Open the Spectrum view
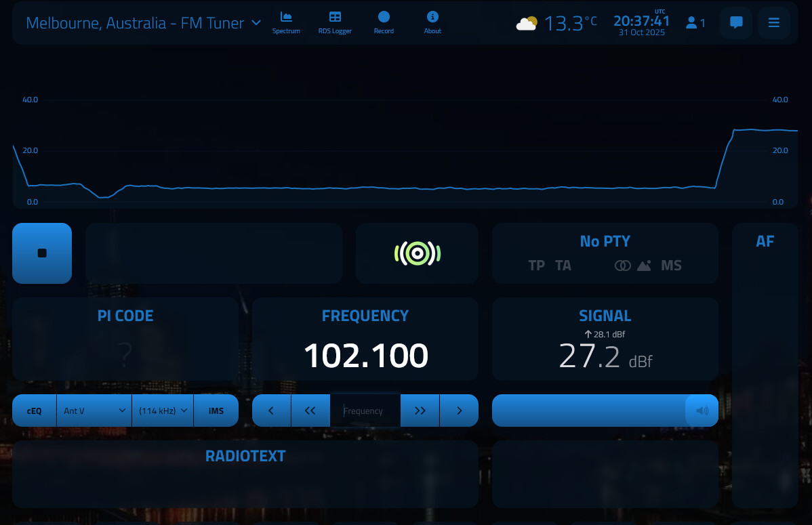Viewport: 812px width, 525px height. (x=286, y=22)
